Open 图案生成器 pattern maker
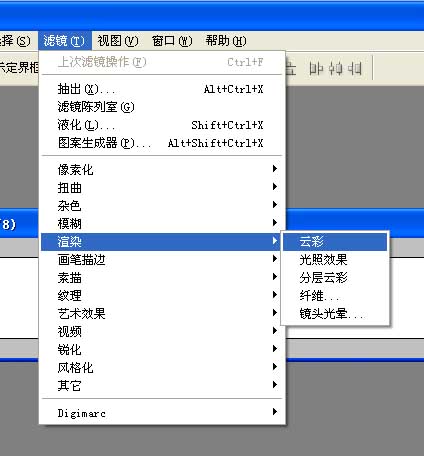This screenshot has height=456, width=424. 162,143
